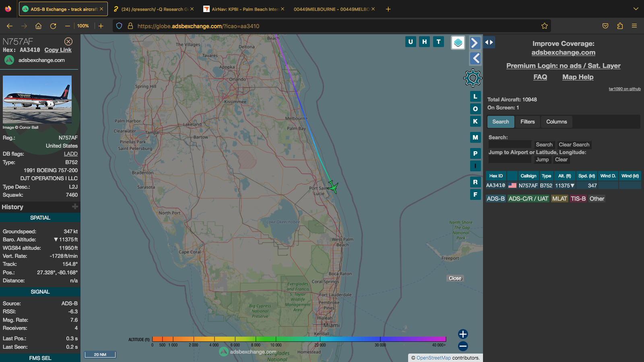Click the Search button
This screenshot has width=644, height=362.
544,145
